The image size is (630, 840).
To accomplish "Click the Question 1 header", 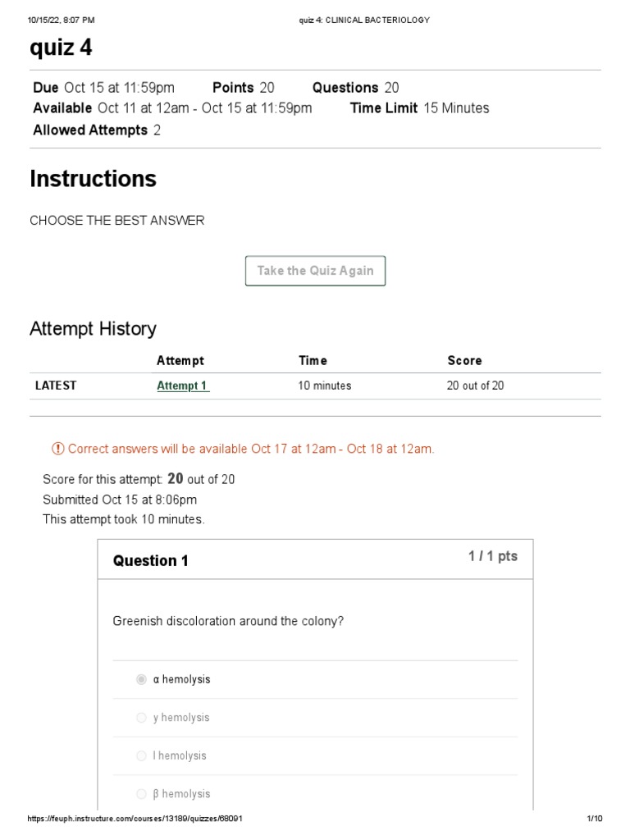I will coord(151,561).
